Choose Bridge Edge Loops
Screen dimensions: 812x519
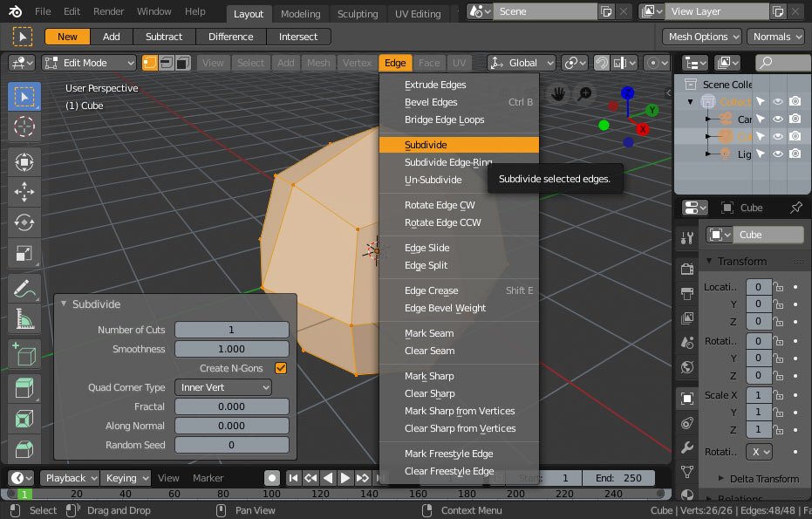click(459, 120)
